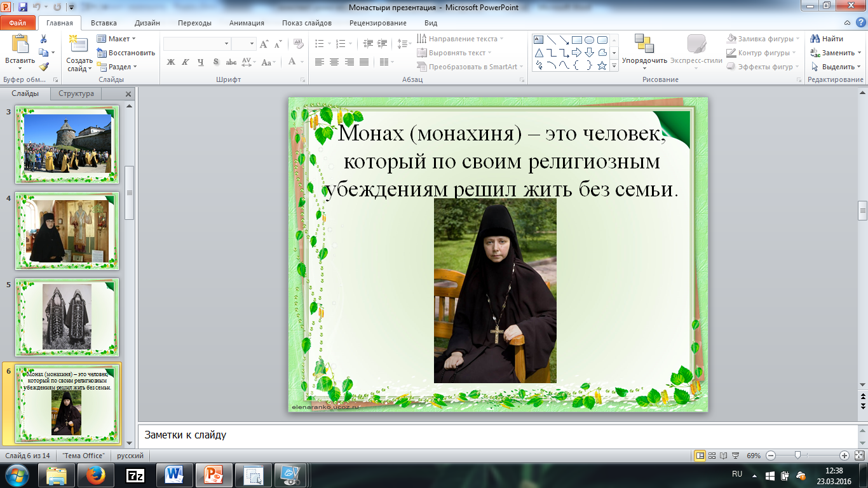Click the Format Painter brush icon

[x=43, y=67]
